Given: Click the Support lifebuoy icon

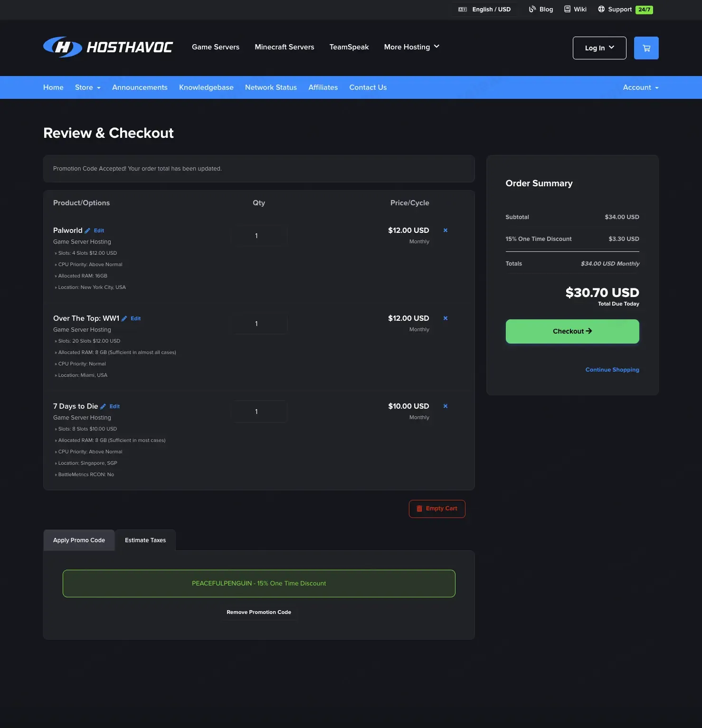Looking at the screenshot, I should pos(601,9).
